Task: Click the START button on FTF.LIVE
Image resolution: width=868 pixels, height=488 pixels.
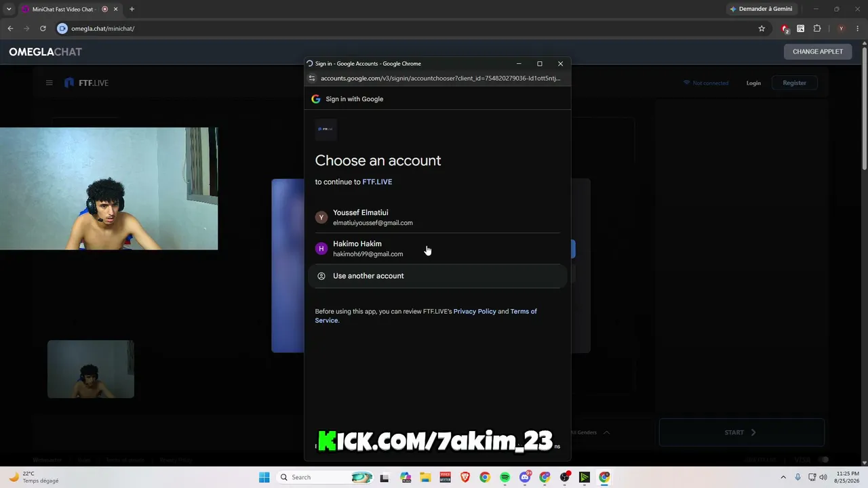Action: [x=741, y=432]
